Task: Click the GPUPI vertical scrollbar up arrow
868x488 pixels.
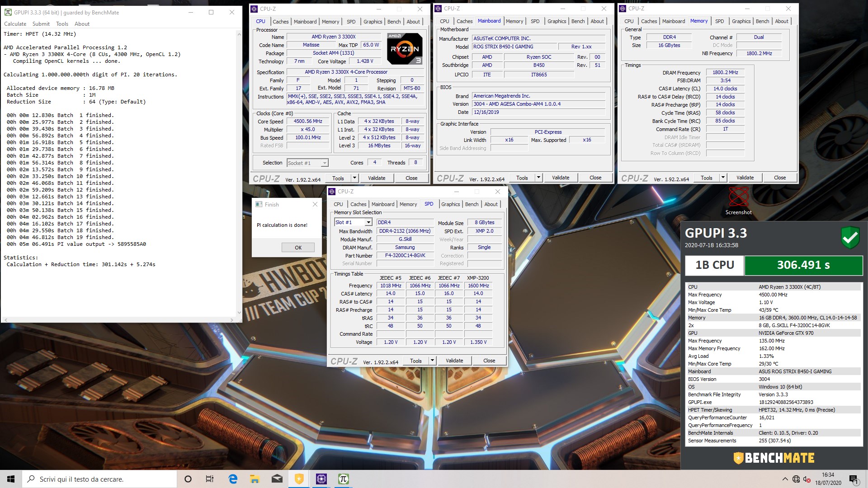Action: (x=239, y=34)
